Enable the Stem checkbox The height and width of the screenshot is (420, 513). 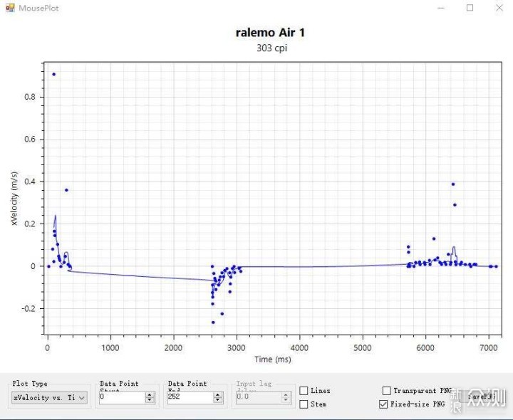click(304, 404)
